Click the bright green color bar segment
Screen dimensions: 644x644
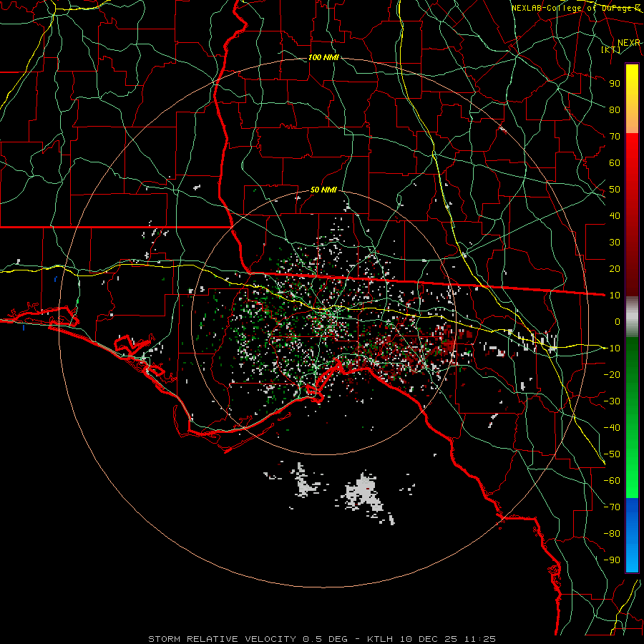(632, 481)
